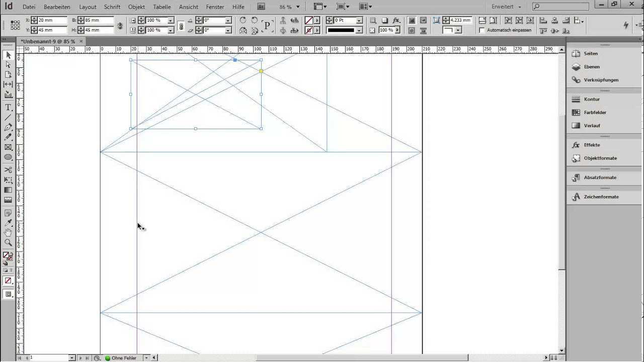The height and width of the screenshot is (362, 644).
Task: Open the Objekt menu
Action: (x=136, y=7)
